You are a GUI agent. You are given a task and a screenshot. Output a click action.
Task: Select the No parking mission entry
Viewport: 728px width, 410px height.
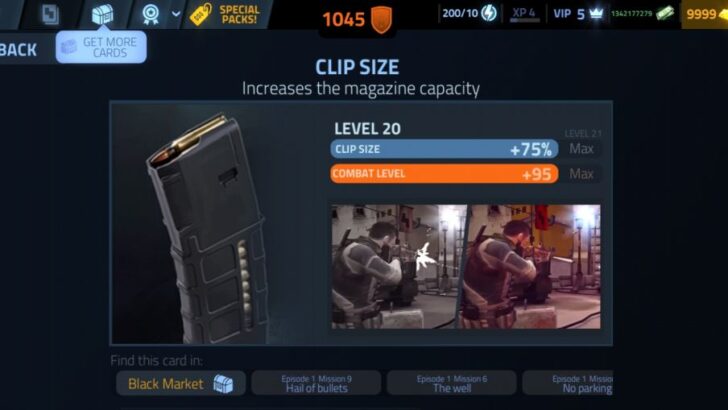click(x=568, y=384)
